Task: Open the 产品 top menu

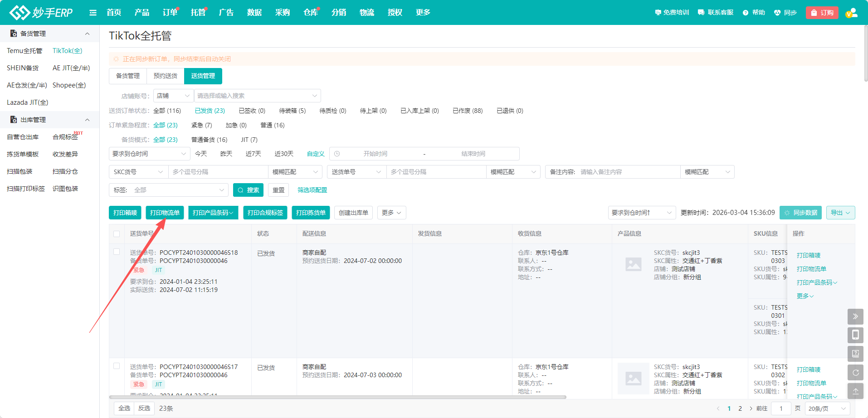Action: (x=142, y=12)
